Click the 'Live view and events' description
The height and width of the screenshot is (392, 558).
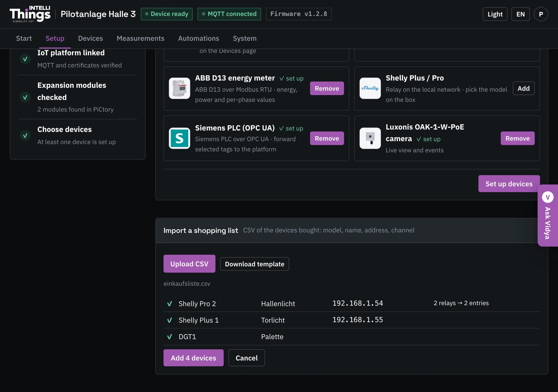pos(415,150)
